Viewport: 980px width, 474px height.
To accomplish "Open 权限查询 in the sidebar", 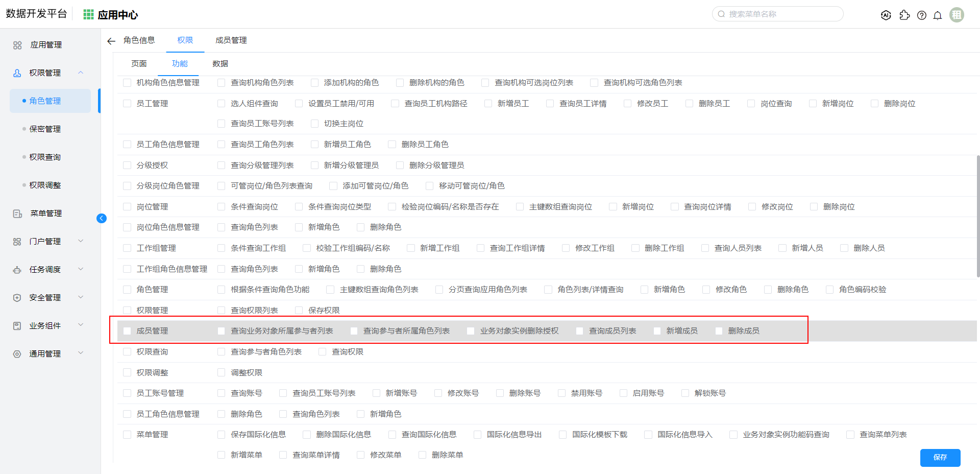I will (x=45, y=157).
